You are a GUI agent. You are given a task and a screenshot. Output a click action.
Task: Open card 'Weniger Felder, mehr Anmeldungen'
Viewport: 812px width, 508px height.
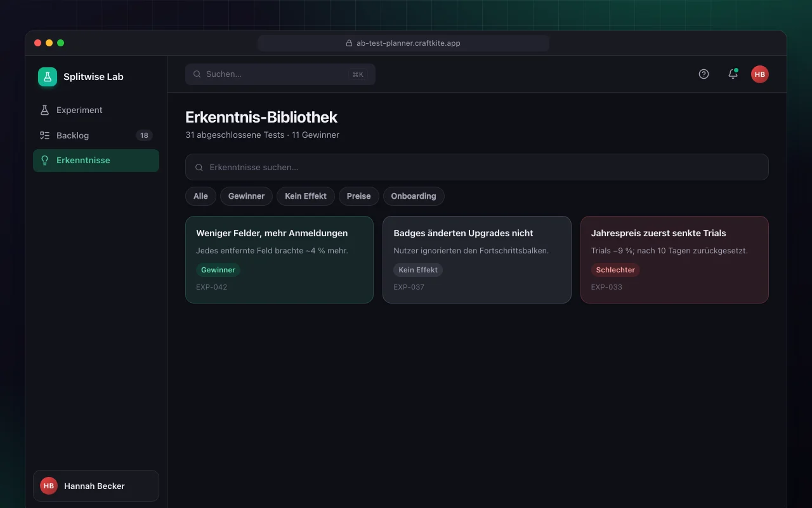point(279,260)
